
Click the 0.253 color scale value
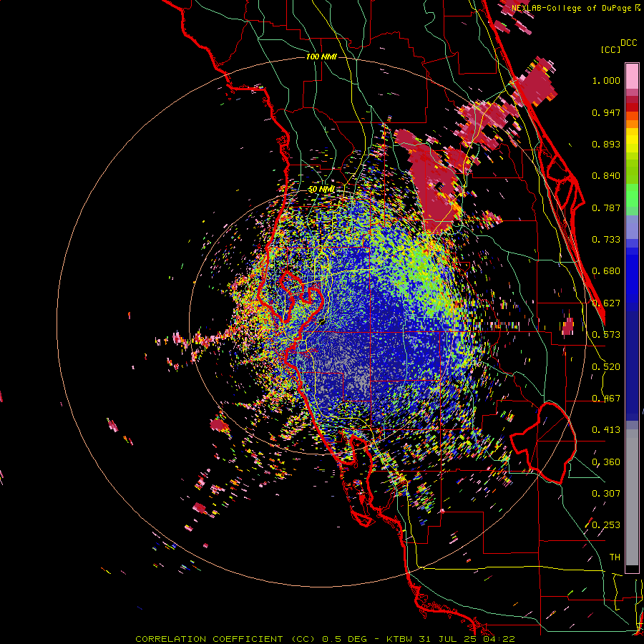[606, 525]
